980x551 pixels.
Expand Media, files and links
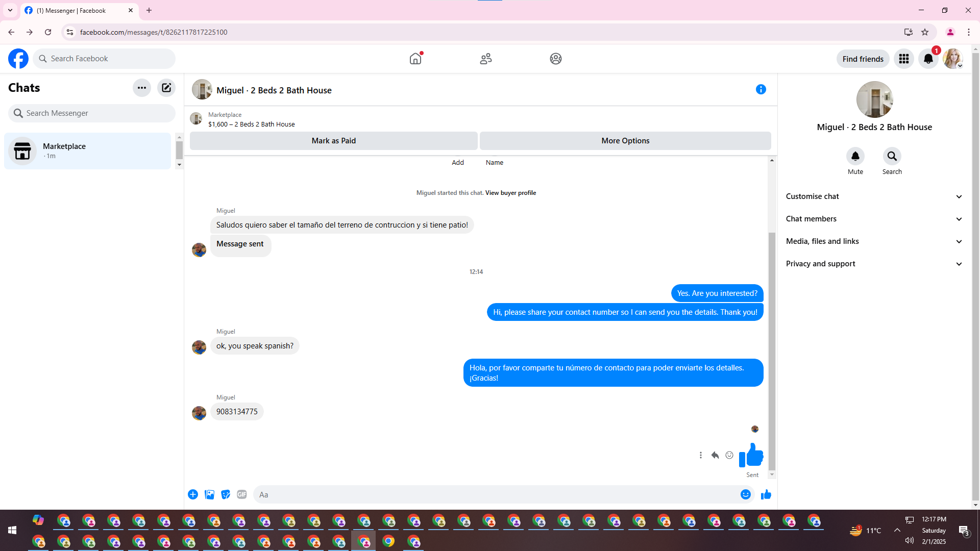874,241
